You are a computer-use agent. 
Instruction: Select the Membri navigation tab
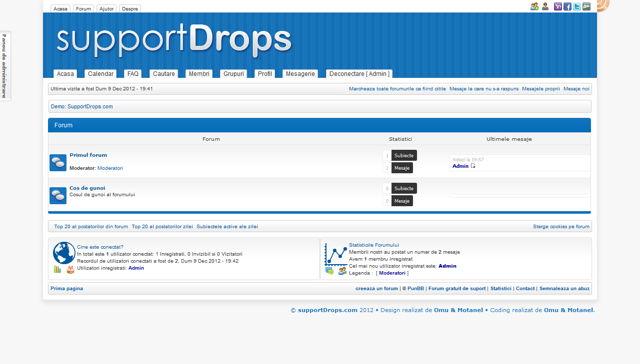click(x=199, y=74)
